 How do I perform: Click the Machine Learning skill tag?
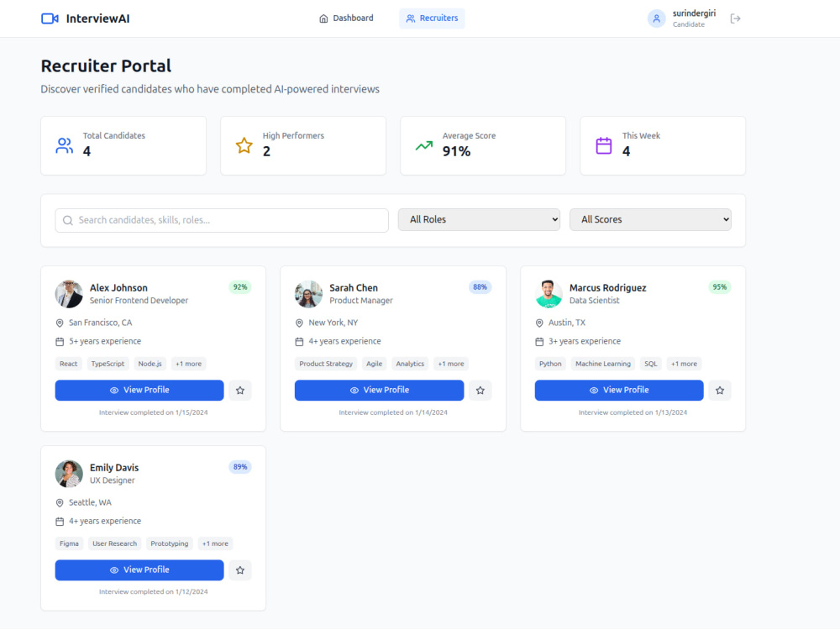pos(602,364)
